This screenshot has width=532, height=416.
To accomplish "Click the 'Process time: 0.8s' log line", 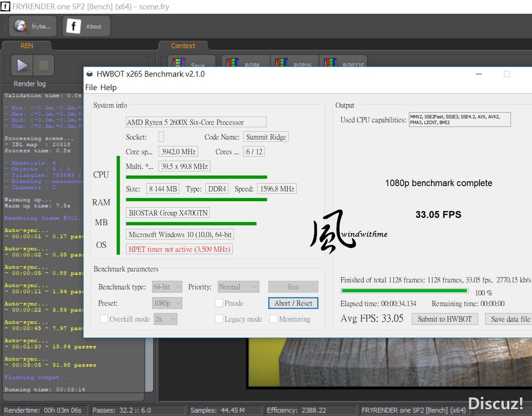I will [37, 150].
